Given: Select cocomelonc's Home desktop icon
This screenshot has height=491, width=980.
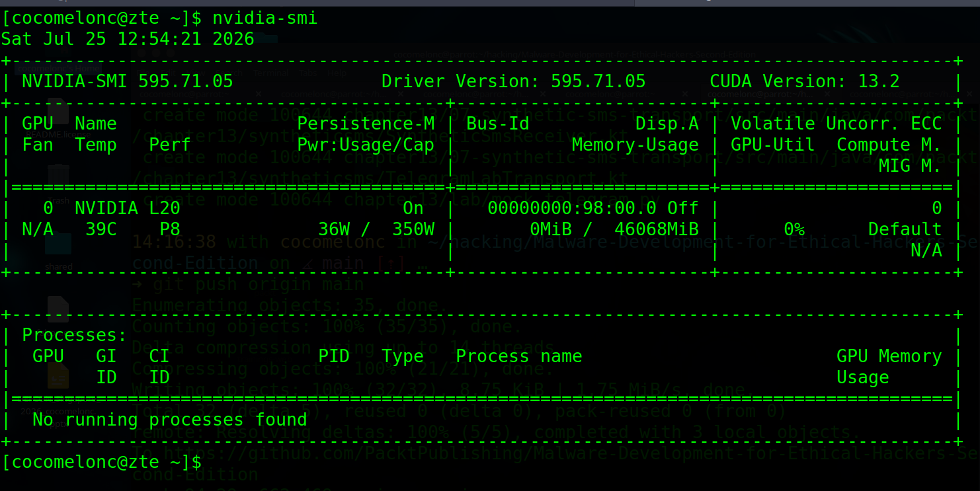Looking at the screenshot, I should point(58,67).
